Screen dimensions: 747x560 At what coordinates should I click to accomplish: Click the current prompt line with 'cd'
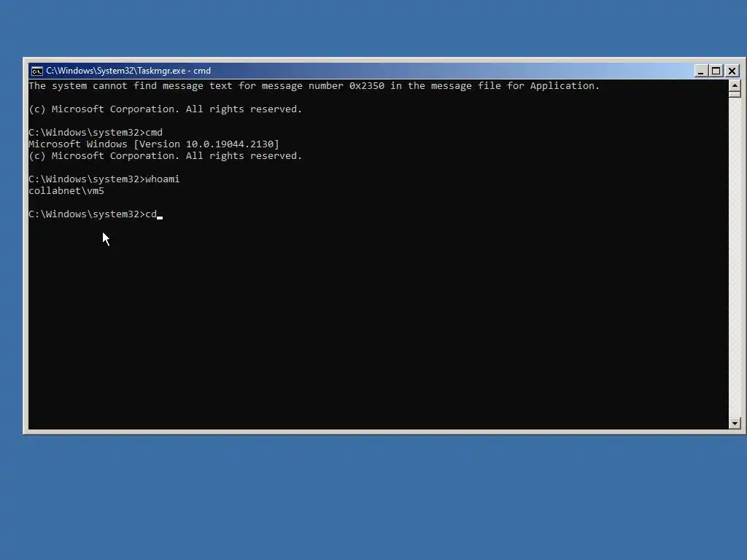click(x=96, y=214)
